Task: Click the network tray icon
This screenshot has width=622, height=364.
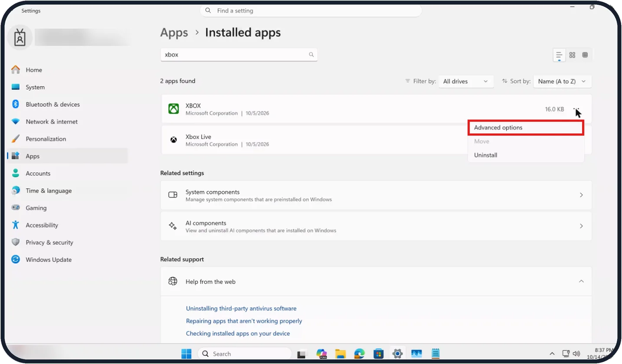Action: pos(566,354)
